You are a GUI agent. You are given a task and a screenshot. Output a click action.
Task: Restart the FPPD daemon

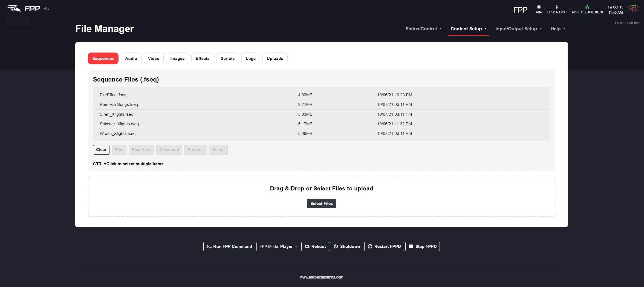(x=384, y=247)
